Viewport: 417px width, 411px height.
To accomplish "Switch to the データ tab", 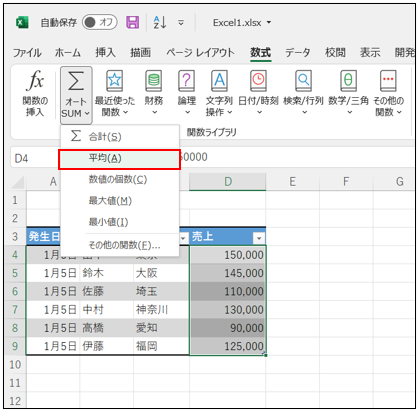I will tap(297, 52).
